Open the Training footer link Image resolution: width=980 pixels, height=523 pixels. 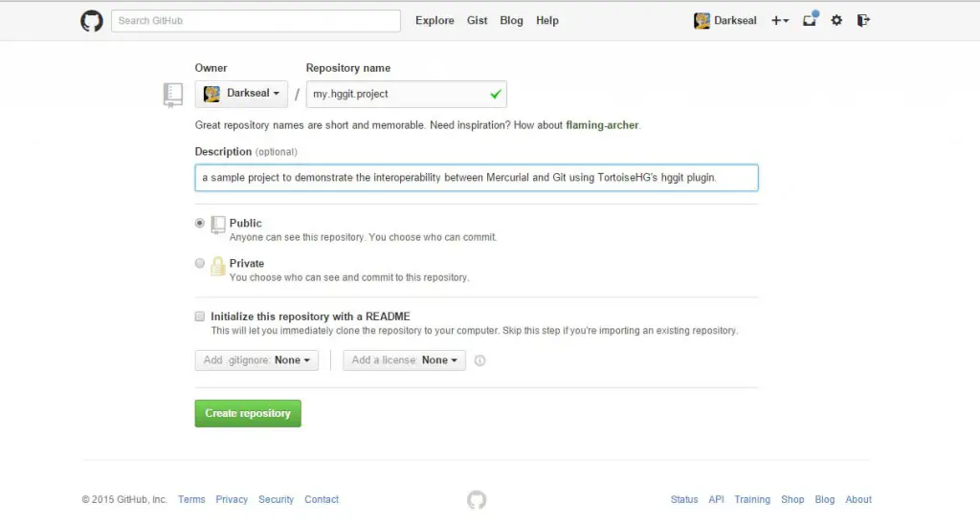pos(752,499)
